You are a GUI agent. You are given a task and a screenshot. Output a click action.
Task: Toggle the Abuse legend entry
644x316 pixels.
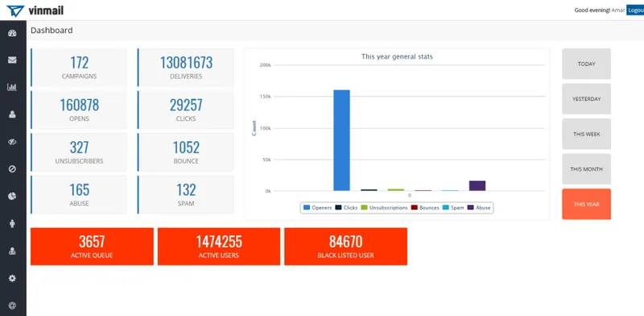point(479,208)
